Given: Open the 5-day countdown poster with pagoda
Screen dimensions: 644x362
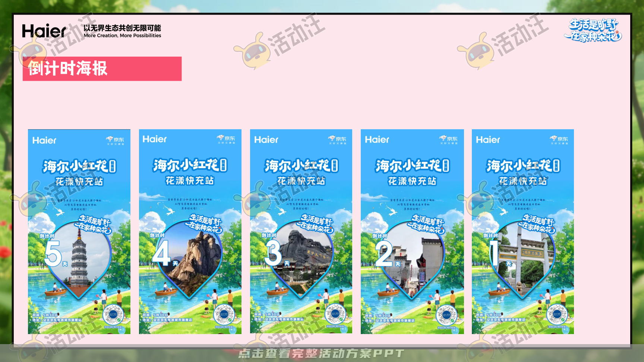Looking at the screenshot, I should pyautogui.click(x=79, y=232).
